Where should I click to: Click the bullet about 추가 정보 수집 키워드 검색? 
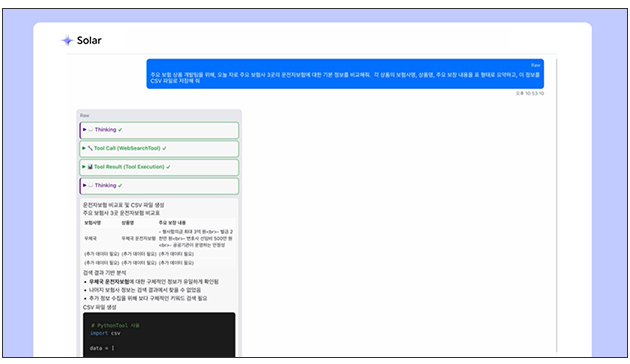click(x=148, y=299)
